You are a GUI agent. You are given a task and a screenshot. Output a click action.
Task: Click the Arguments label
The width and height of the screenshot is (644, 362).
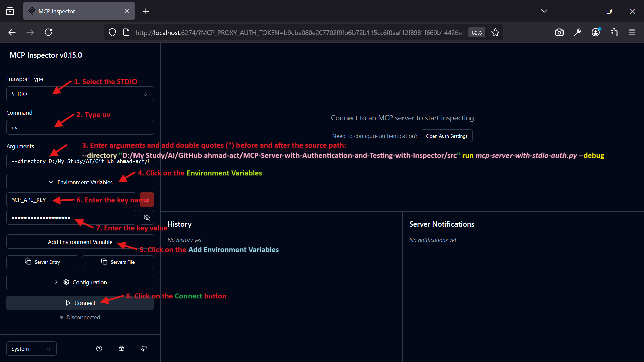click(x=20, y=146)
